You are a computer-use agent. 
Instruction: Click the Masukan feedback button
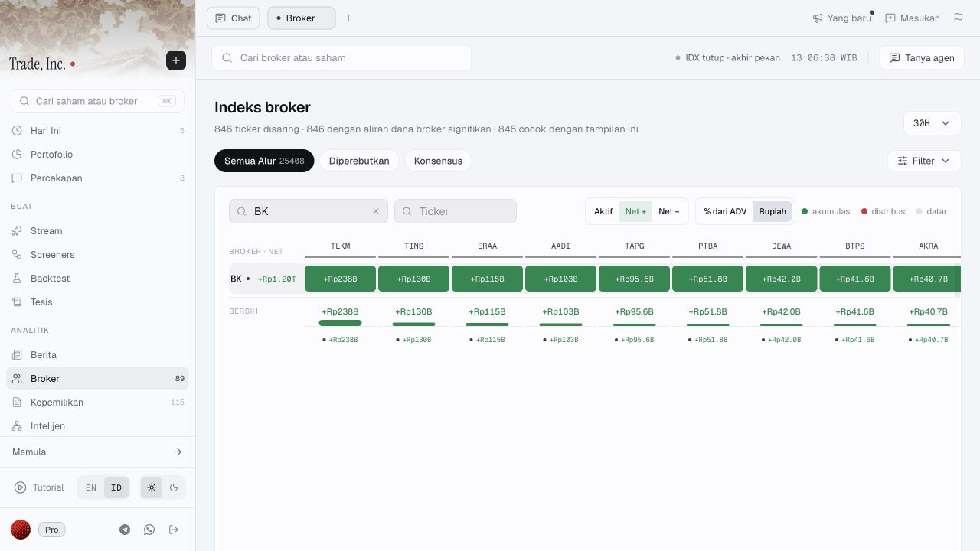[913, 18]
